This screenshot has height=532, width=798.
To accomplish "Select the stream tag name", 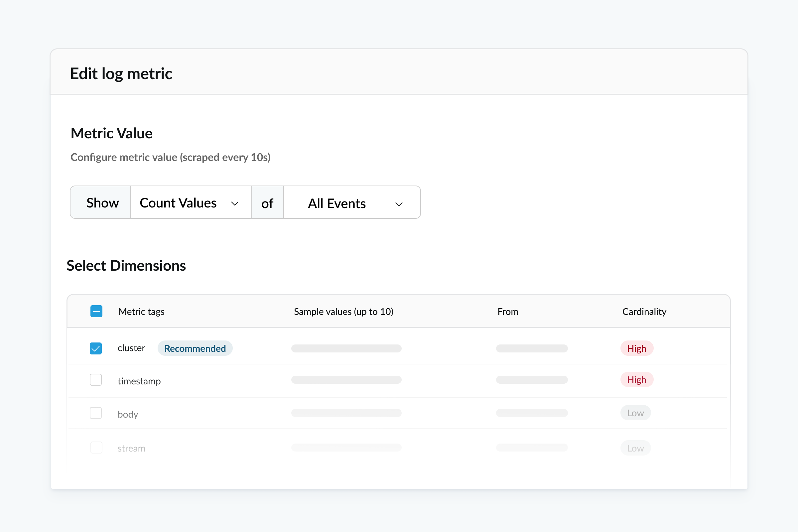I will [131, 449].
